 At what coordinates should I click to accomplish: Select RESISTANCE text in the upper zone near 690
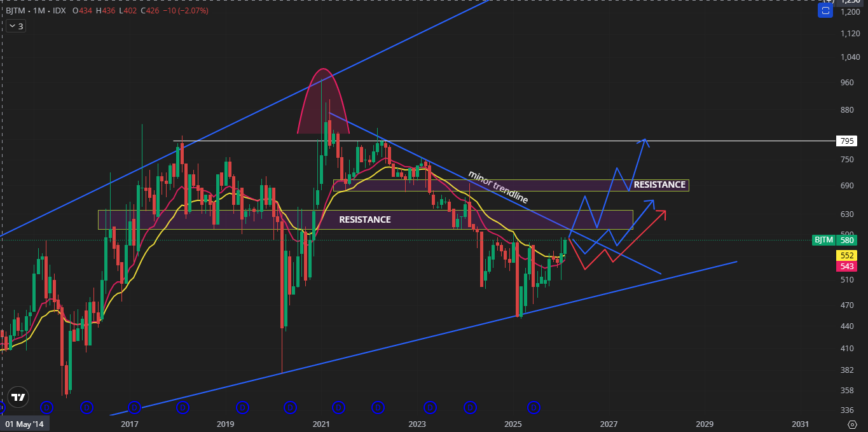click(x=659, y=185)
